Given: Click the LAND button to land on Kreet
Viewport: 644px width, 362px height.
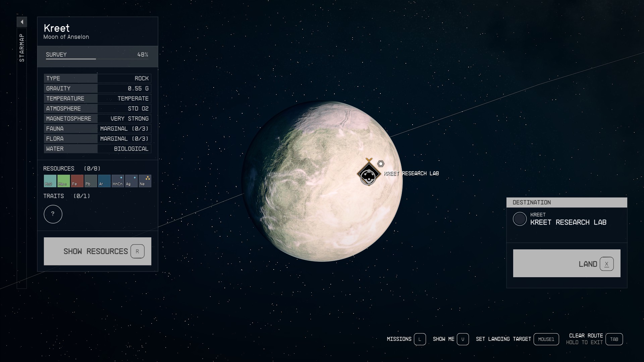Looking at the screenshot, I should (567, 263).
